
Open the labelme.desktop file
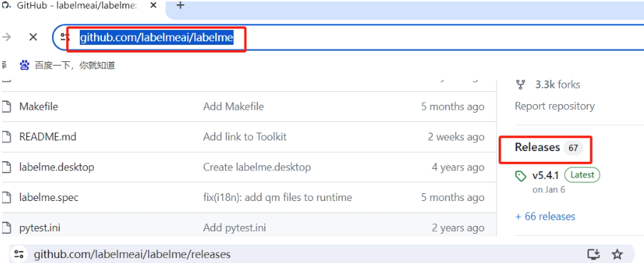tap(57, 167)
